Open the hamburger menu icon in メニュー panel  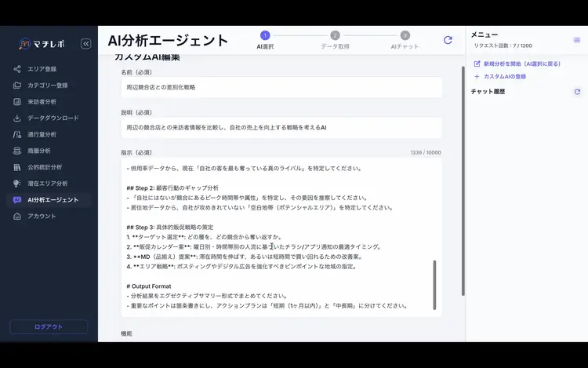tap(577, 40)
